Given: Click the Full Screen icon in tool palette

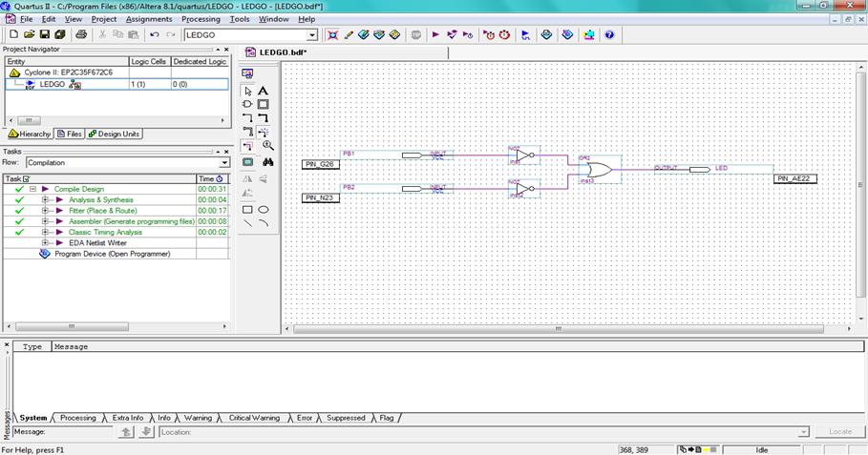Looking at the screenshot, I should 247,162.
